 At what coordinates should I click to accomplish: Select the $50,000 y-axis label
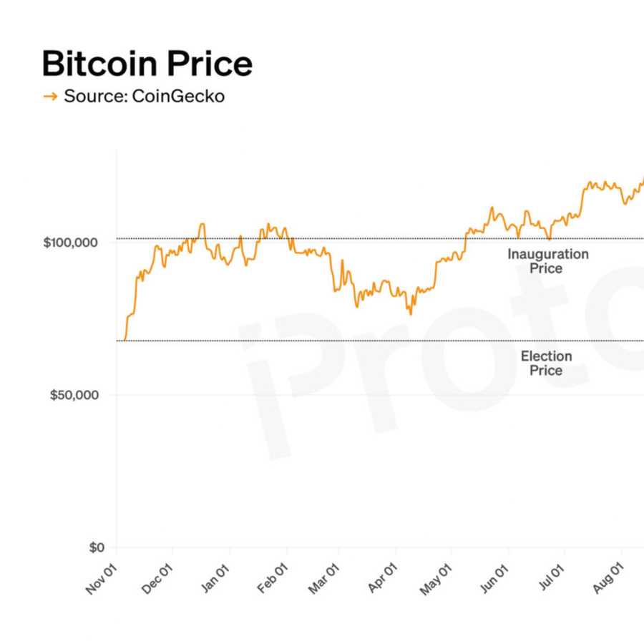click(x=74, y=395)
